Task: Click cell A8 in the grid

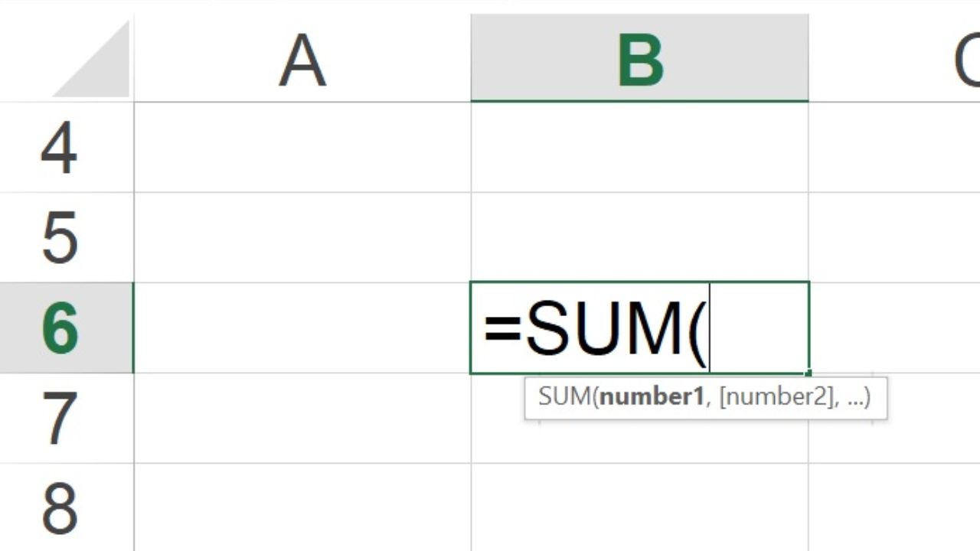Action: (x=302, y=507)
